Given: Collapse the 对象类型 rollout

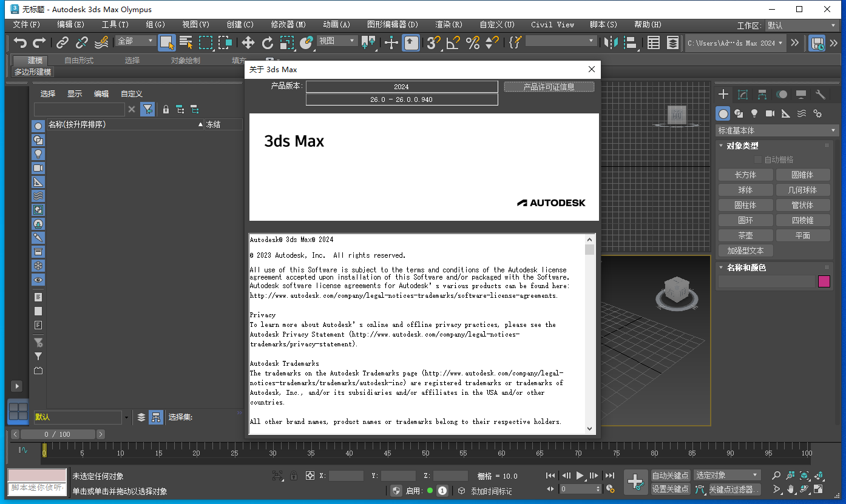Looking at the screenshot, I should pos(742,146).
